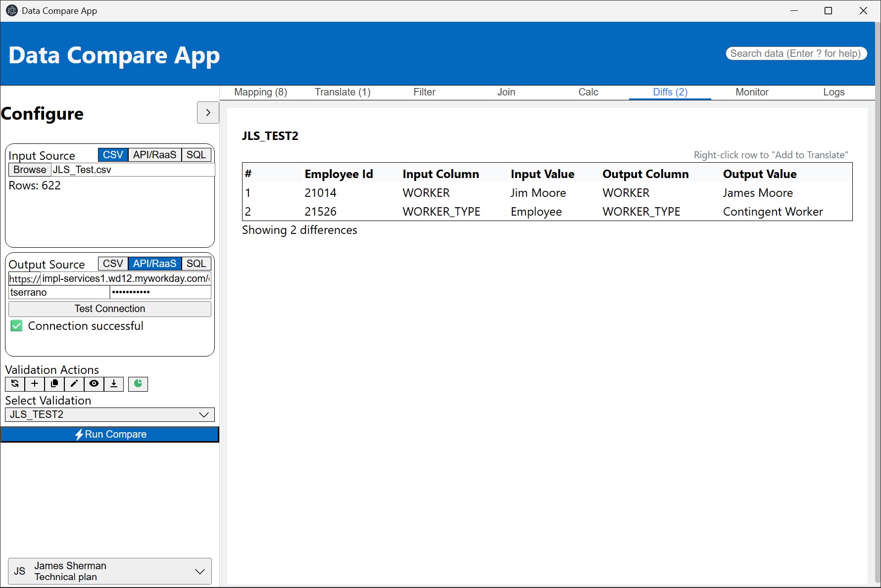Collapse the Configure panel with arrow button

[x=208, y=113]
